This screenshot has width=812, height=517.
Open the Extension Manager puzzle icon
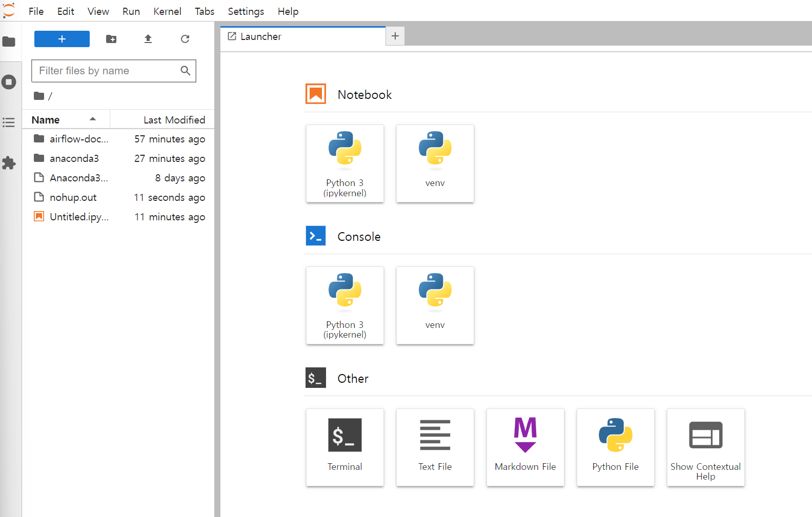pos(9,163)
